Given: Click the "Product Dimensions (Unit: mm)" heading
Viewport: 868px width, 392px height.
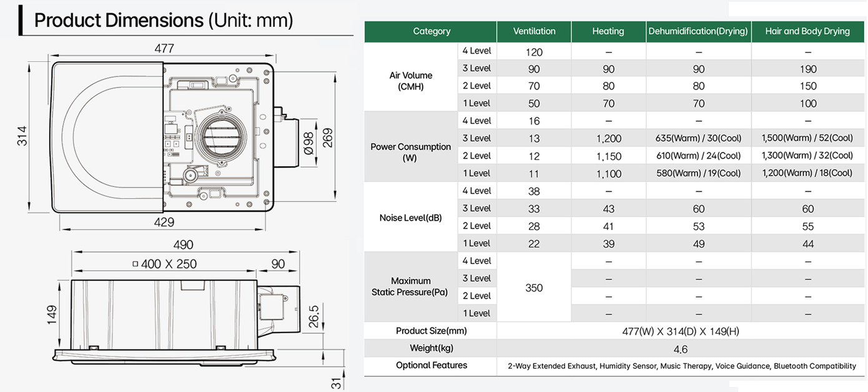Looking at the screenshot, I should point(164,20).
